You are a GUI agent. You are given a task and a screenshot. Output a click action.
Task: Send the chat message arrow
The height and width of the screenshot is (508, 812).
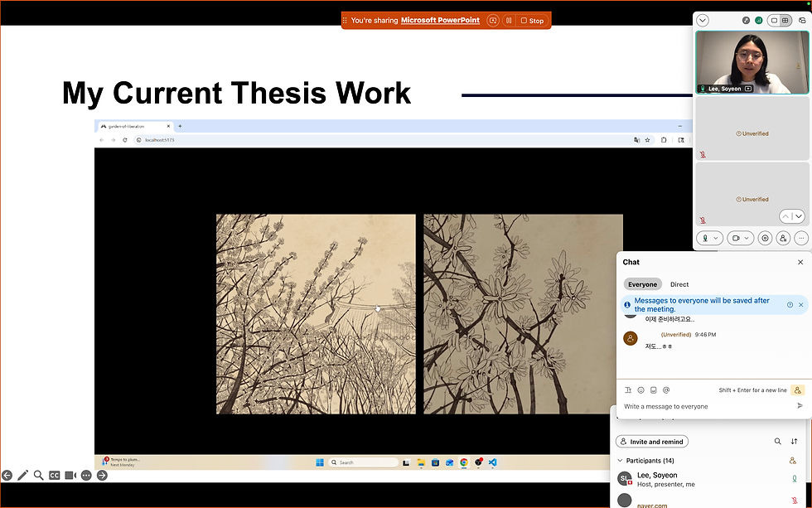pos(800,406)
